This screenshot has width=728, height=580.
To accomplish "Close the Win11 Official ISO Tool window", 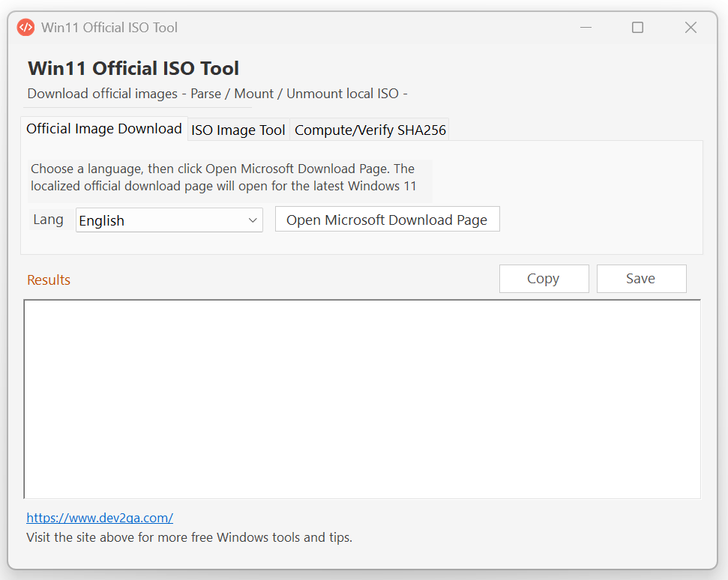I will [691, 28].
